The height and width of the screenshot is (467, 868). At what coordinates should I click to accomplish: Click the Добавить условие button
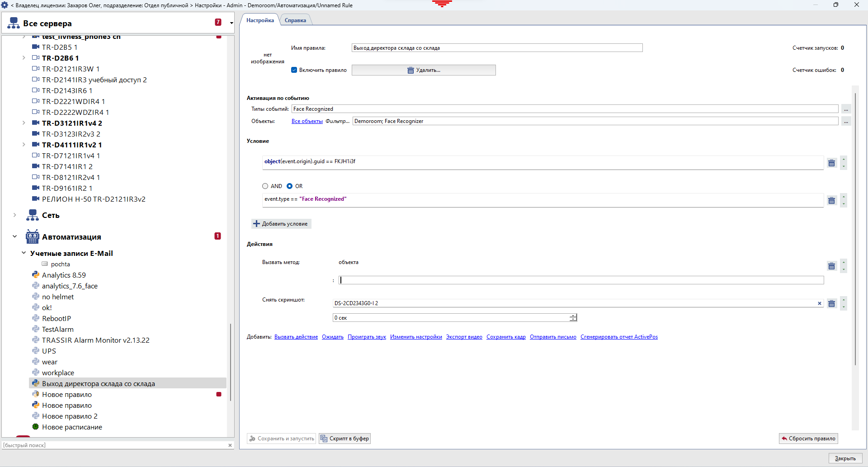(x=281, y=224)
